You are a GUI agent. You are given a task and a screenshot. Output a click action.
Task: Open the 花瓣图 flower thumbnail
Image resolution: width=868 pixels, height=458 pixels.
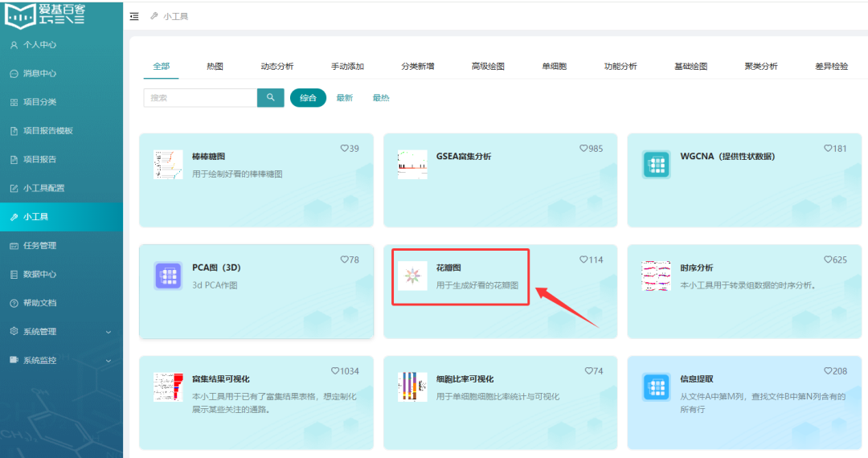pos(412,276)
